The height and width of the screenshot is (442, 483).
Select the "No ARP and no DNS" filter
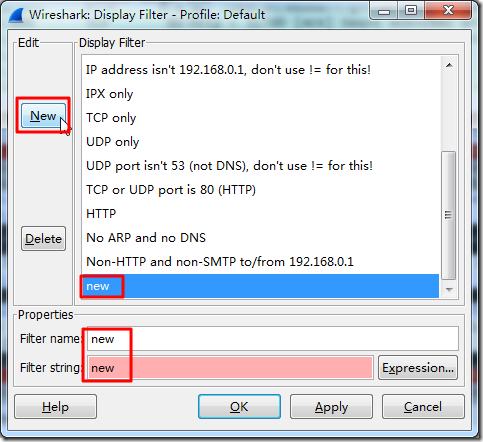tap(260, 238)
